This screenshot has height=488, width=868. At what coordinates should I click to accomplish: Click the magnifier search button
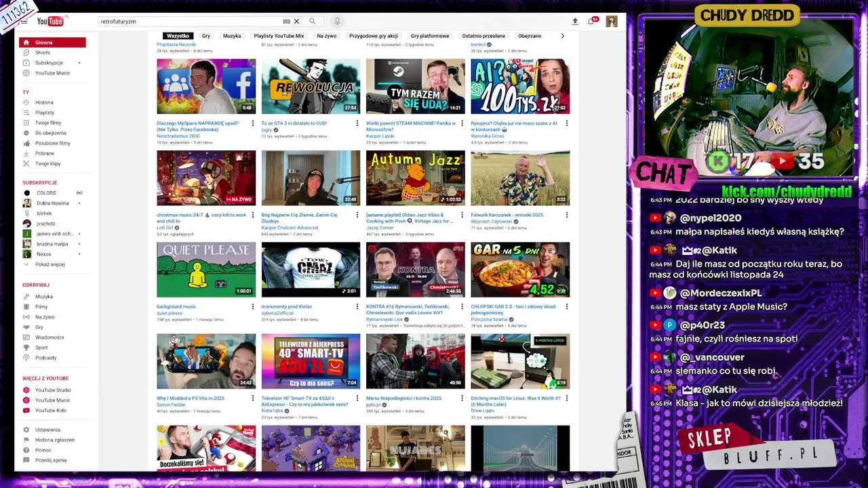point(313,21)
